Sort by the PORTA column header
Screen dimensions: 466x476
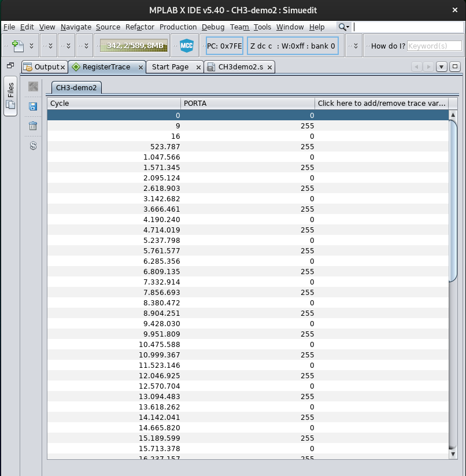pyautogui.click(x=247, y=104)
